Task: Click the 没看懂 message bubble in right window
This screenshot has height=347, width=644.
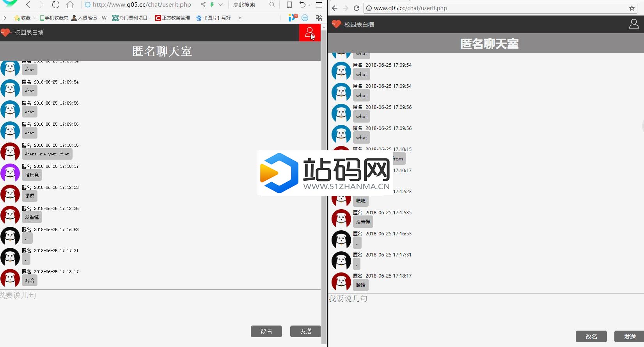Action: tap(363, 222)
